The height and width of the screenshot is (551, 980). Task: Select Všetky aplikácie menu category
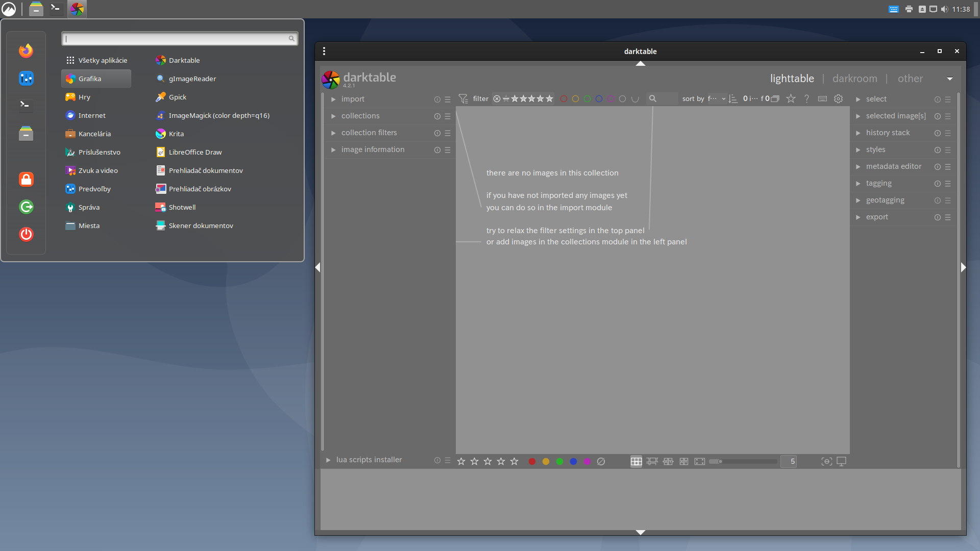click(x=96, y=60)
